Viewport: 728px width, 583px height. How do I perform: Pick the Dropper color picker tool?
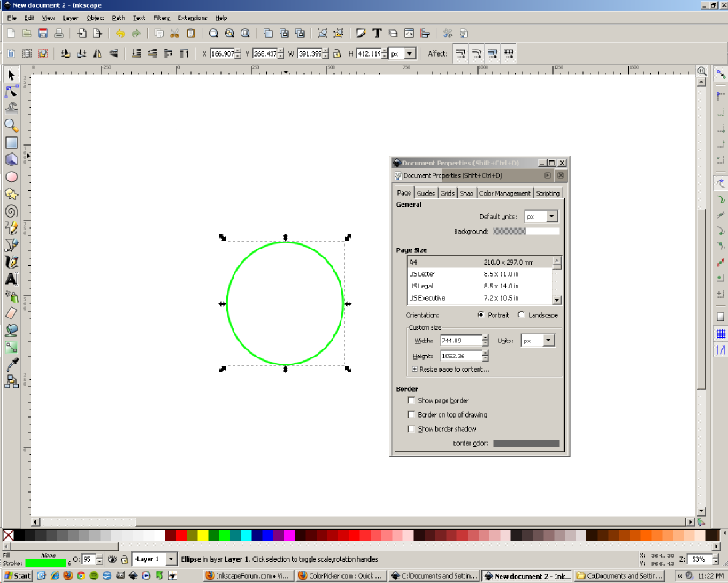(11, 364)
